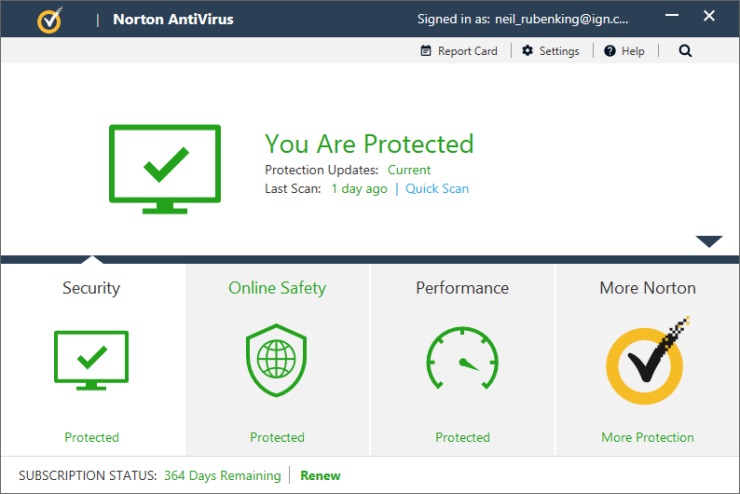Open the Report Card

(459, 51)
